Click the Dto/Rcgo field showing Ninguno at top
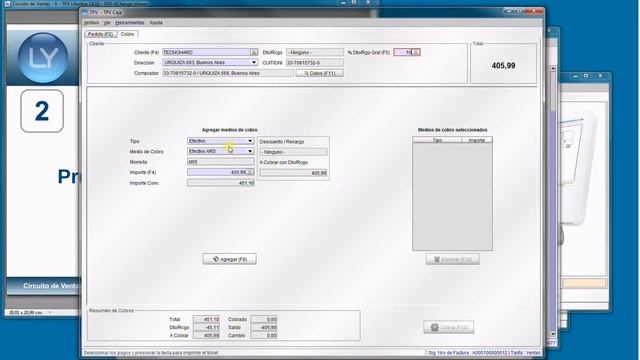Screen dimensions: 640x360 315,52
